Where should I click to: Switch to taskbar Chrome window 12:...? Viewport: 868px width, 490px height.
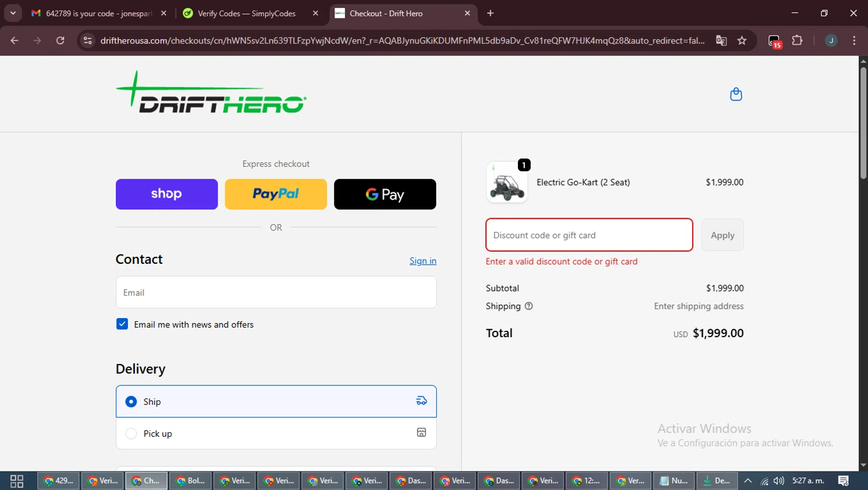tap(587, 481)
